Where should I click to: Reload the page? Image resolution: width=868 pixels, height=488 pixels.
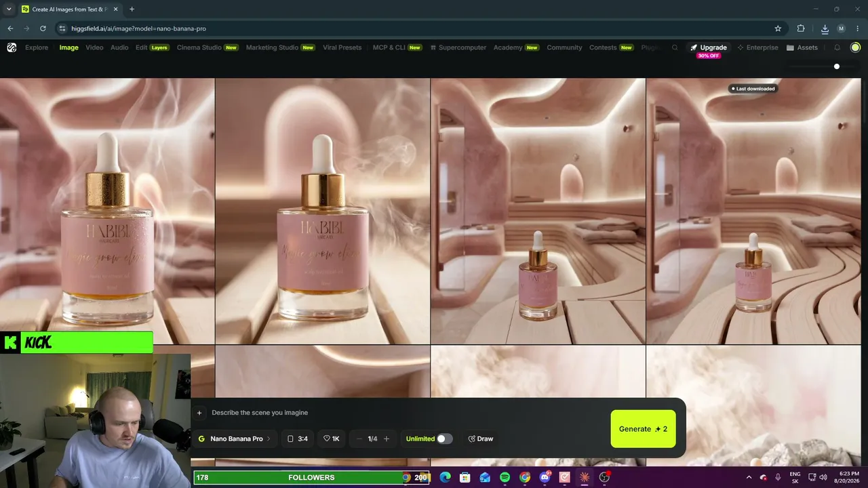(x=43, y=28)
